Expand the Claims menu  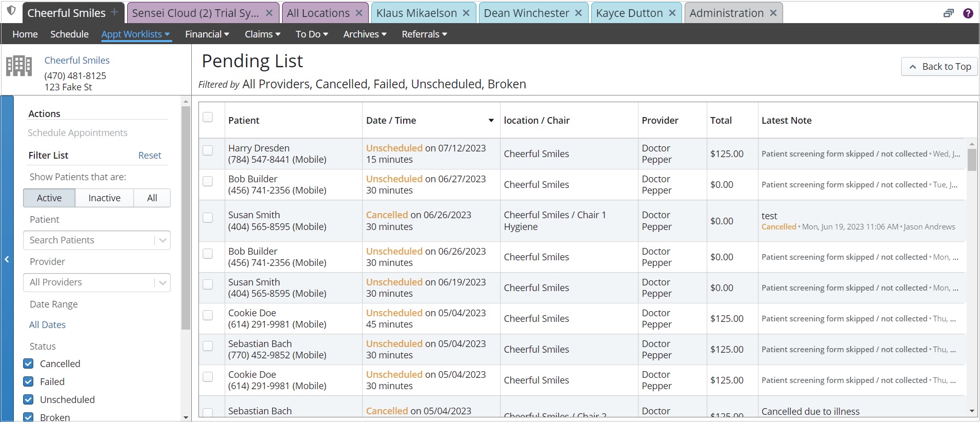[263, 34]
